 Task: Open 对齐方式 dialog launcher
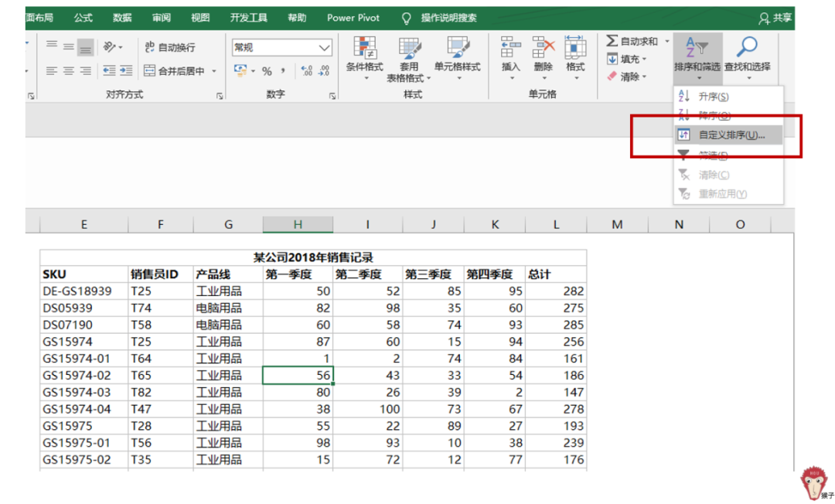coord(220,96)
